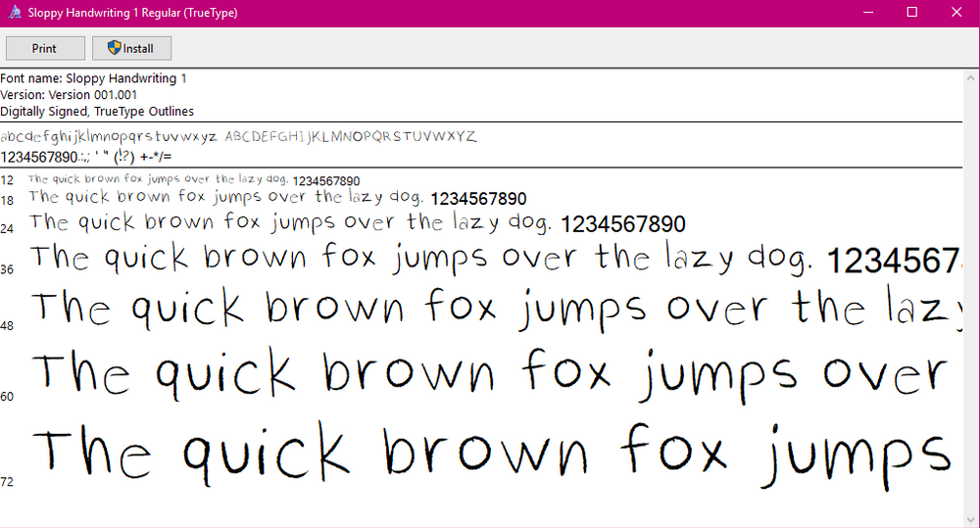
Task: Click the lowercase alphabet sample 'abcdefghijklmnopqrstuvwxyz'
Action: click(x=109, y=136)
